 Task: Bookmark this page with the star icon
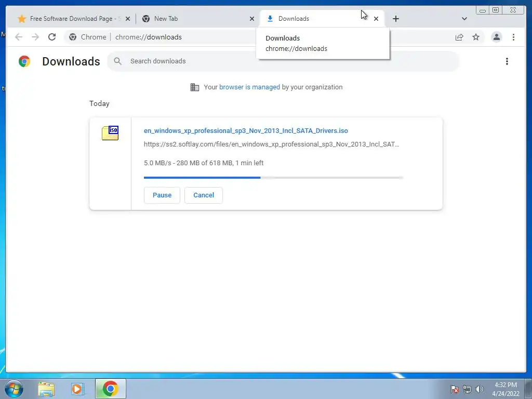[476, 37]
